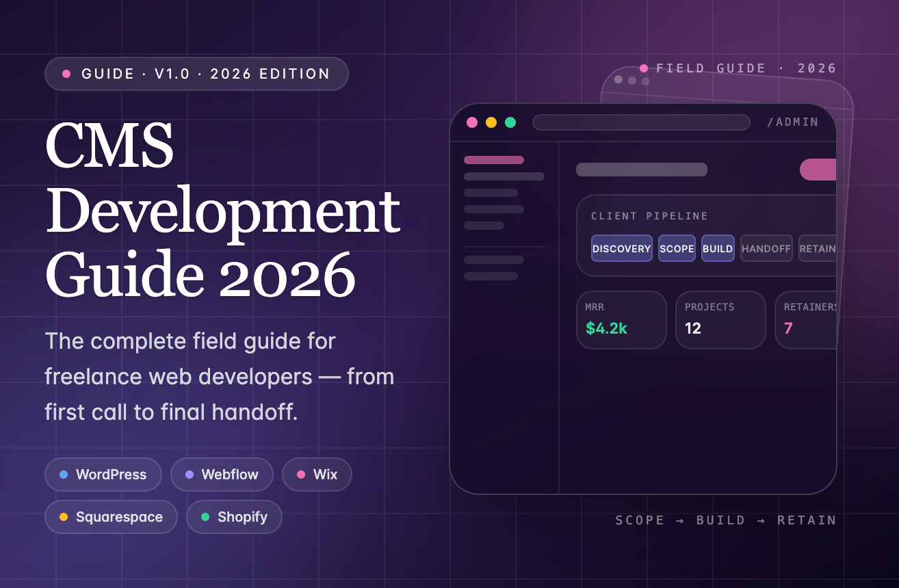This screenshot has height=588, width=899.
Task: Click the pink window control dot
Action: pyautogui.click(x=472, y=122)
